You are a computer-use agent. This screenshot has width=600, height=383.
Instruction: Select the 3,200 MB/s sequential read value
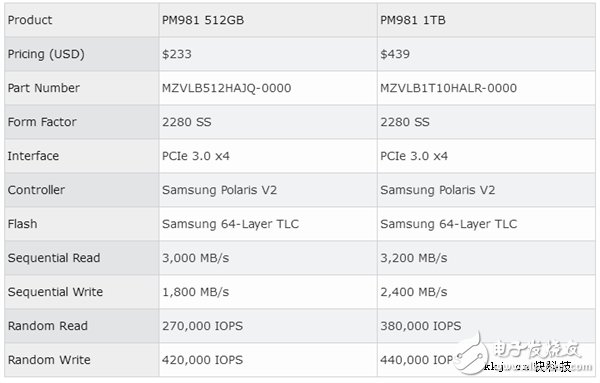[414, 258]
